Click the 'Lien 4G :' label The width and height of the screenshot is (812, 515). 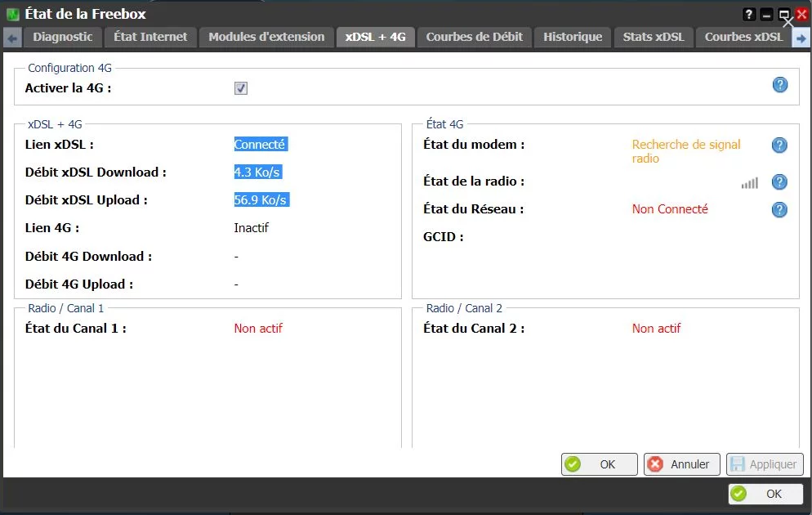(x=52, y=228)
